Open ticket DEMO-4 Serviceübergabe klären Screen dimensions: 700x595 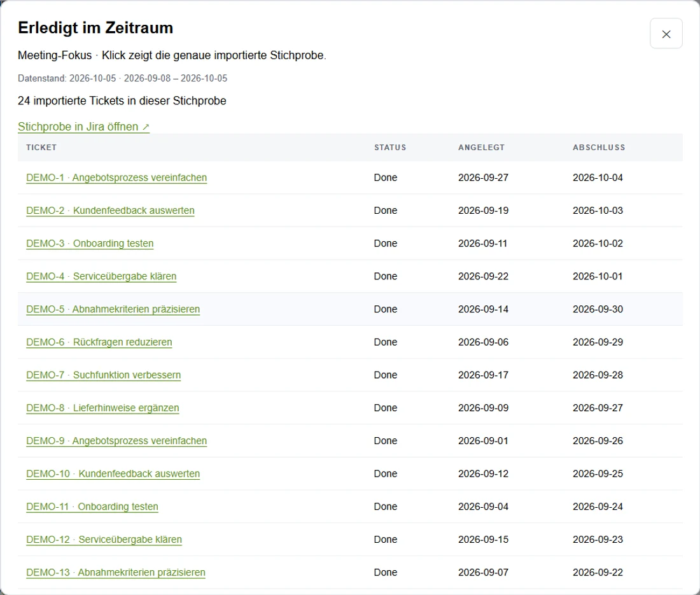click(x=101, y=276)
